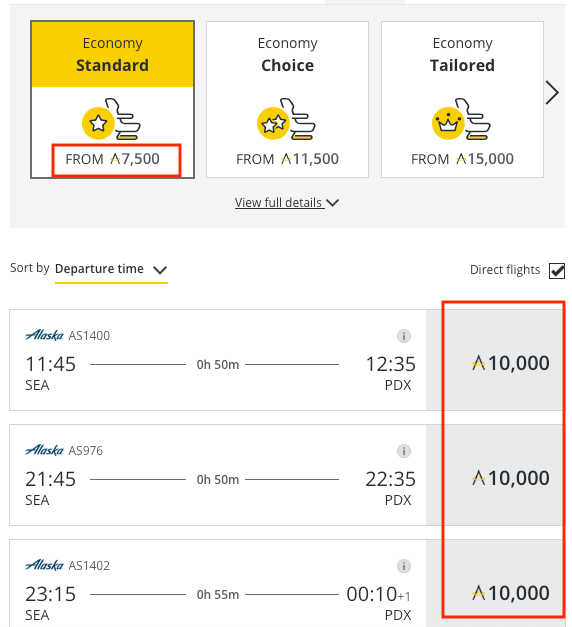The height and width of the screenshot is (627, 572).
Task: Select the Economy Standard fare tab
Action: (112, 100)
